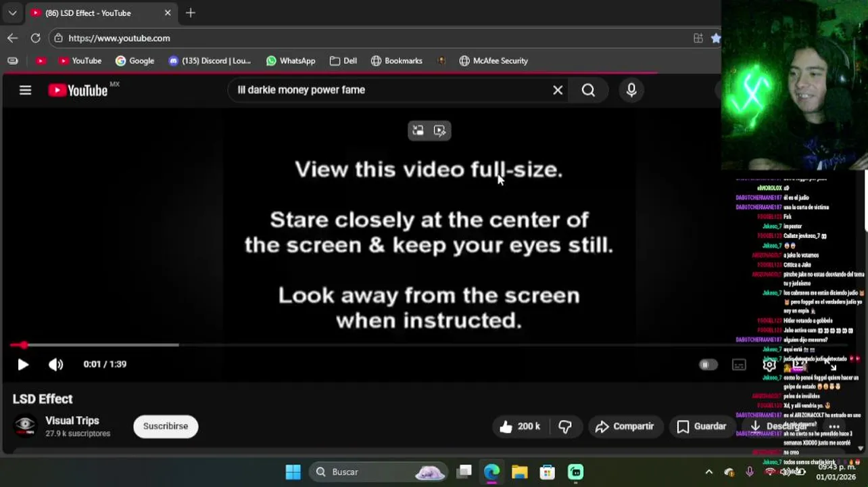
Task: Open the Visual Trips channel name link
Action: [72, 421]
